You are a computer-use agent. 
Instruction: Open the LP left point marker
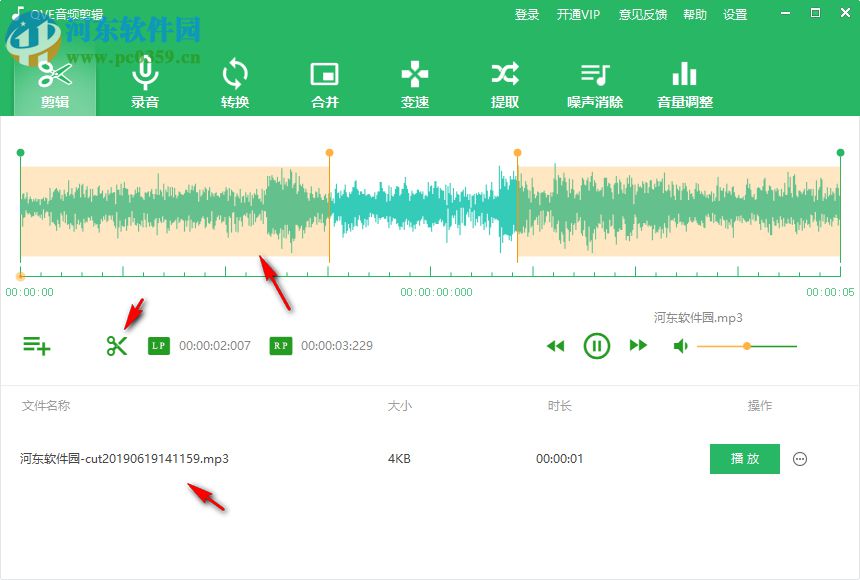click(x=159, y=345)
